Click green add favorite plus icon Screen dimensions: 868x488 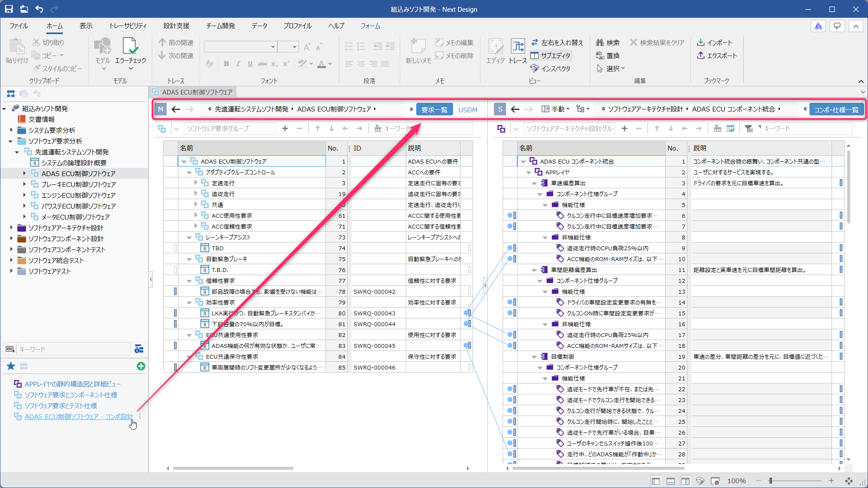pyautogui.click(x=141, y=366)
